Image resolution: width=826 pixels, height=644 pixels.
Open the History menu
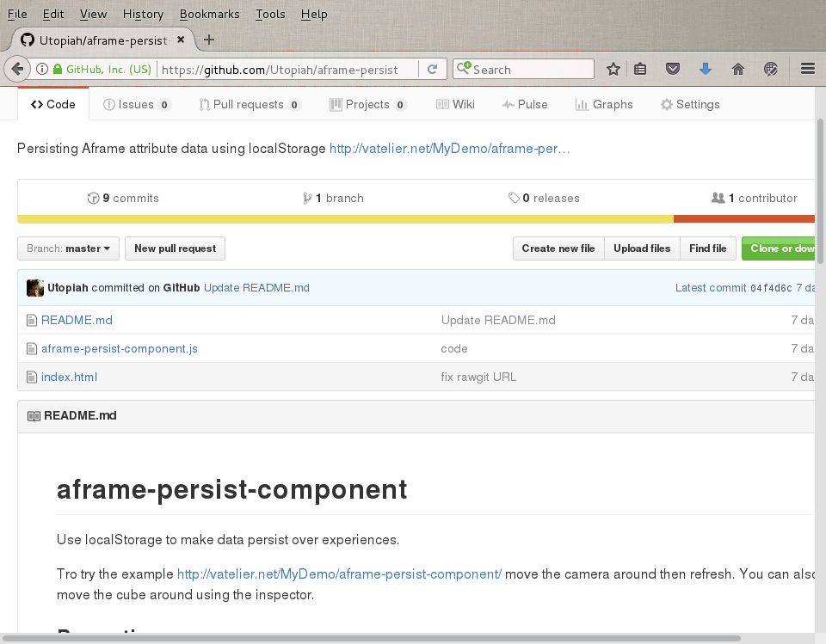click(143, 14)
